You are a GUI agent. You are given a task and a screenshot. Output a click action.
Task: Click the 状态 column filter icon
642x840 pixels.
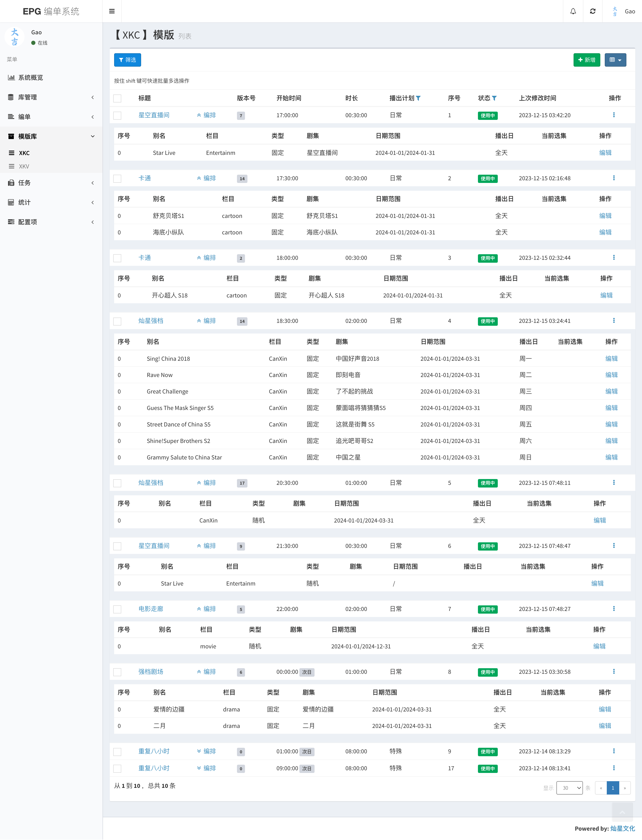pyautogui.click(x=494, y=98)
